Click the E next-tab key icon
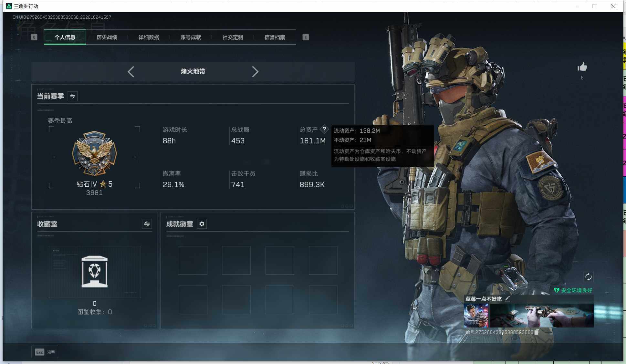The image size is (626, 364). (306, 37)
